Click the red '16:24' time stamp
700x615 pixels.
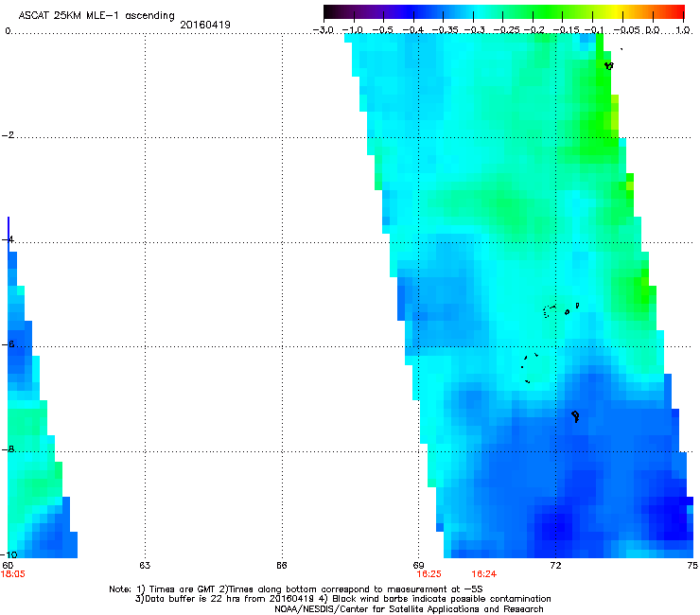[x=484, y=574]
